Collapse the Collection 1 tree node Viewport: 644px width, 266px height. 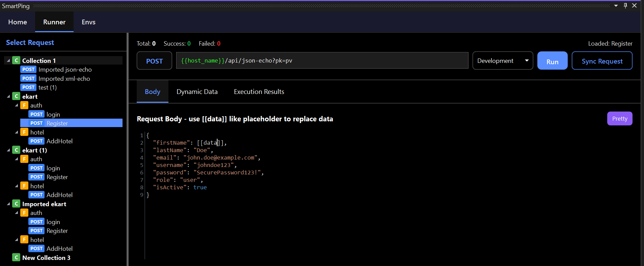pos(8,61)
